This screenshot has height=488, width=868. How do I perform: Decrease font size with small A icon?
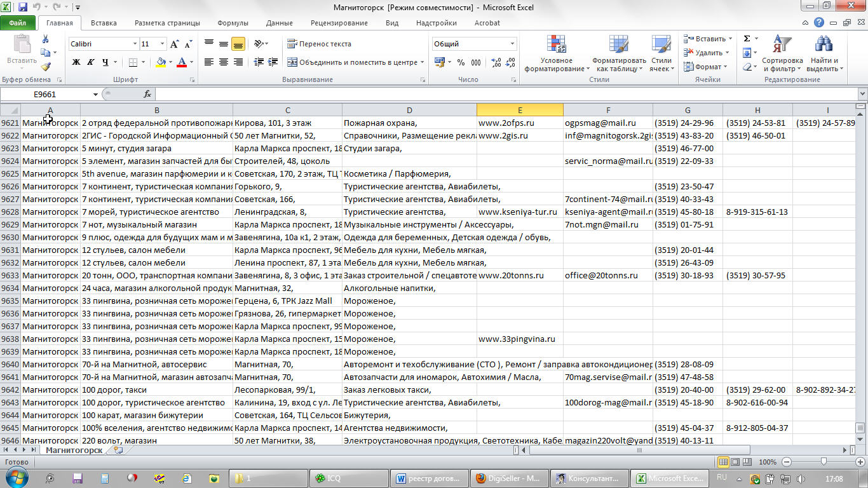(x=188, y=44)
